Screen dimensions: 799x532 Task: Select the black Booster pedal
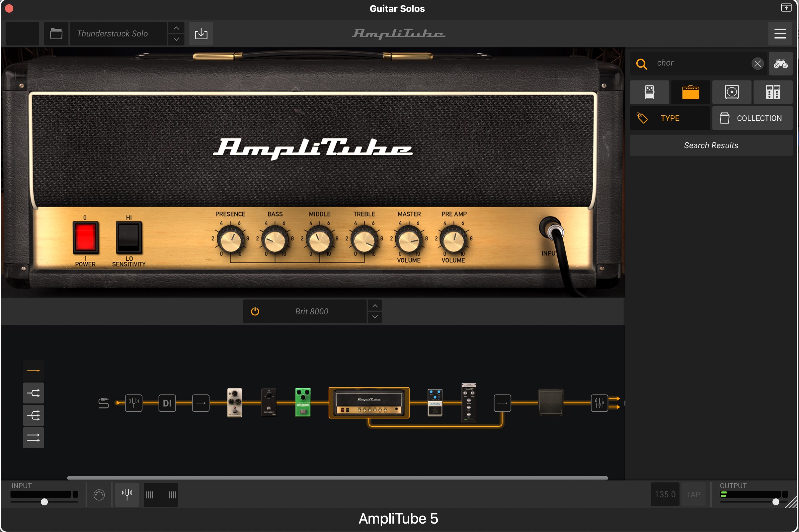[269, 402]
